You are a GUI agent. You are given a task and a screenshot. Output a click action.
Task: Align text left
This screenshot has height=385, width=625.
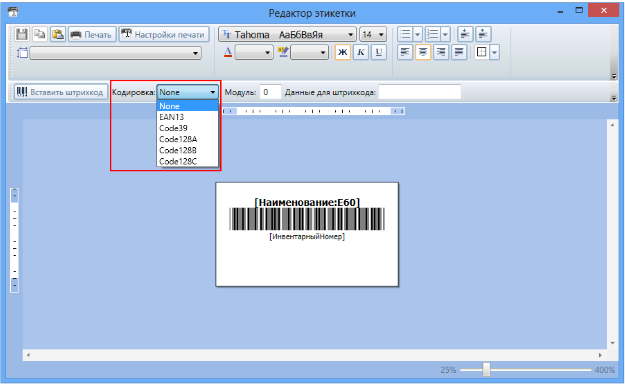click(x=405, y=52)
